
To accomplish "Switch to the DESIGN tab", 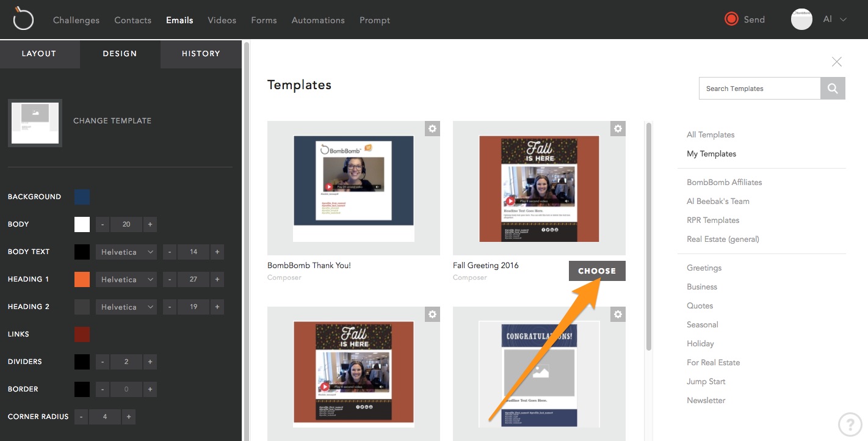I will pyautogui.click(x=120, y=54).
